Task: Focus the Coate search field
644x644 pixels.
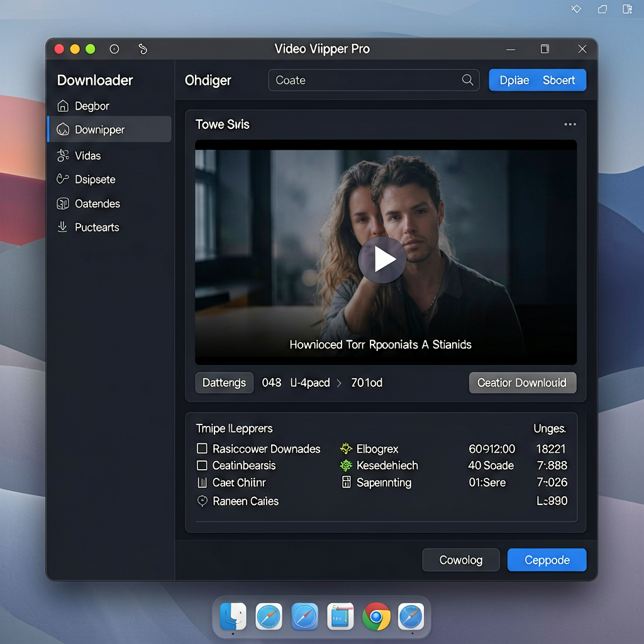Action: [x=374, y=80]
